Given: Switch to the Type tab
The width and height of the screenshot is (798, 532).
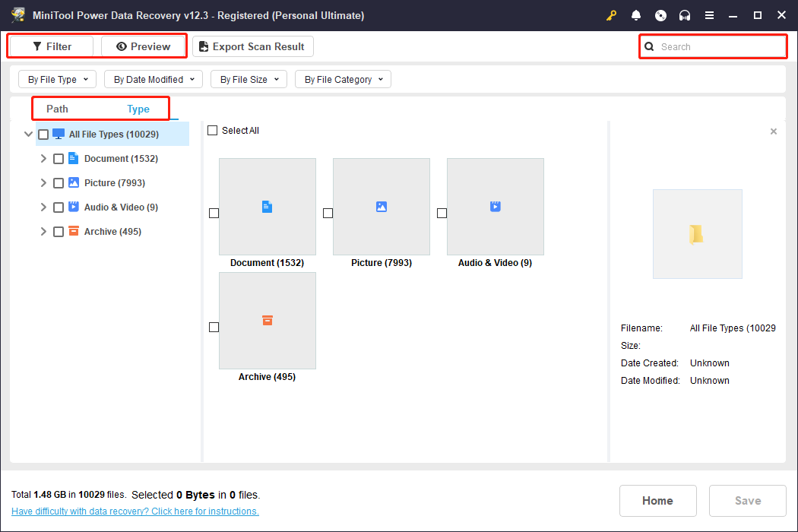Looking at the screenshot, I should (138, 109).
